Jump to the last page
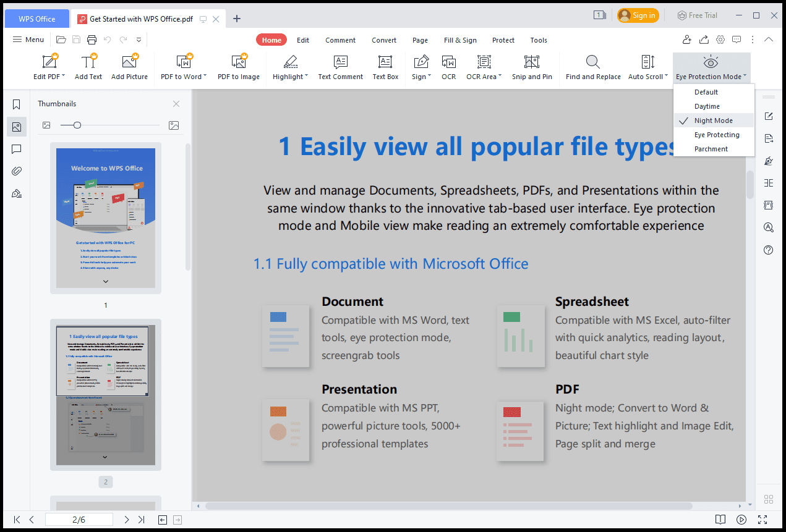786x532 pixels. tap(142, 520)
